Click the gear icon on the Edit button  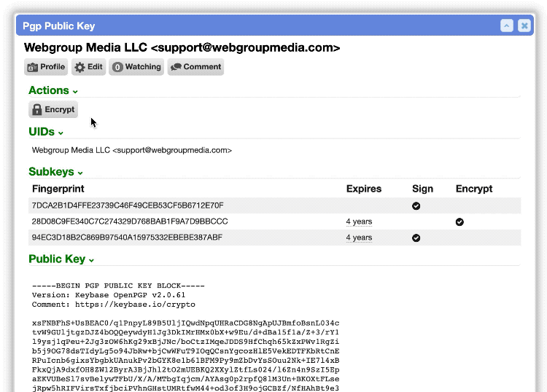80,67
